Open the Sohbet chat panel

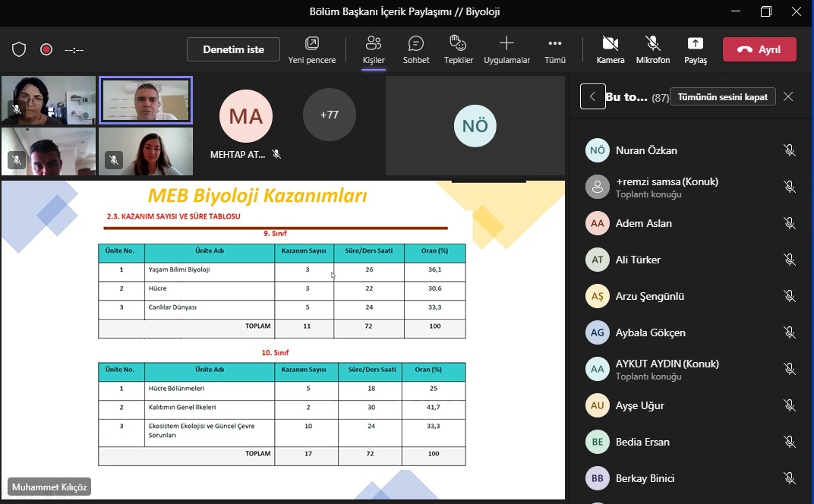416,50
